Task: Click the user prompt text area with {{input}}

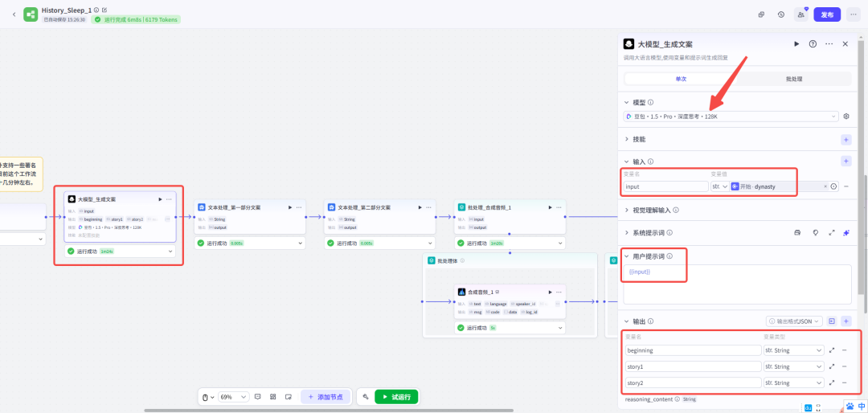Action: pyautogui.click(x=737, y=284)
